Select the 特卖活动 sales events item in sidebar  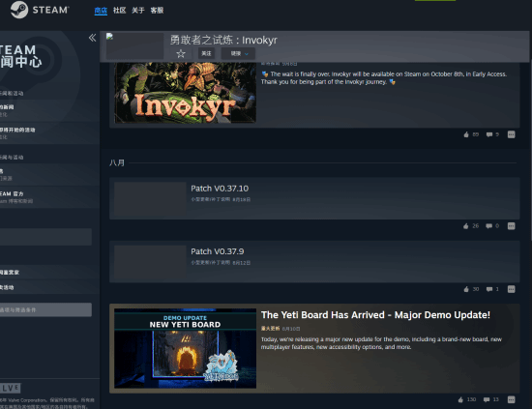pos(49,287)
